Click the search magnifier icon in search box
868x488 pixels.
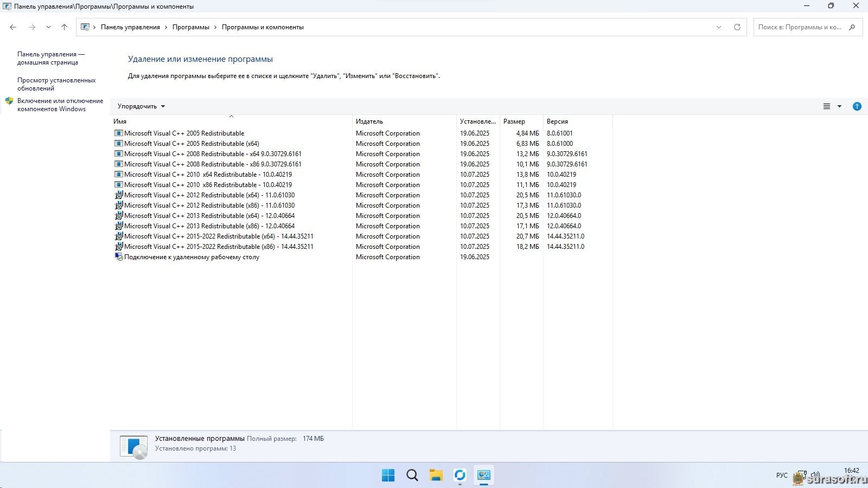click(852, 27)
